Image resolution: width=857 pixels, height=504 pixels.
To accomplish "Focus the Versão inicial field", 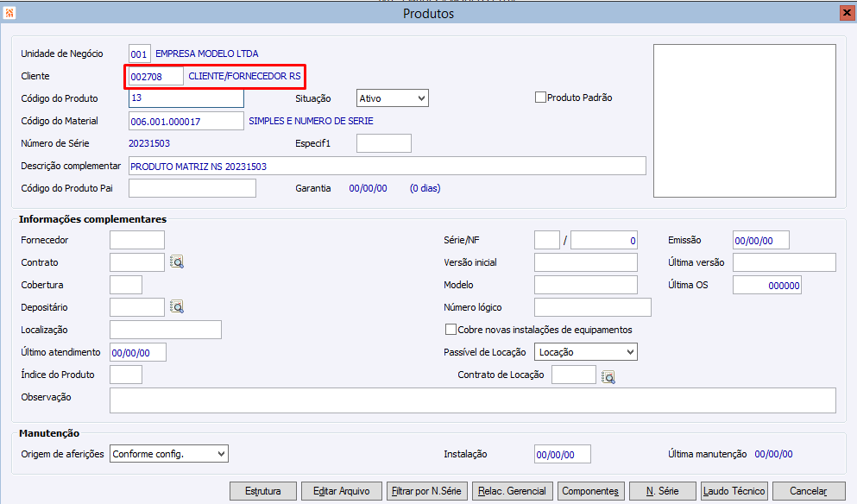I will tap(586, 262).
